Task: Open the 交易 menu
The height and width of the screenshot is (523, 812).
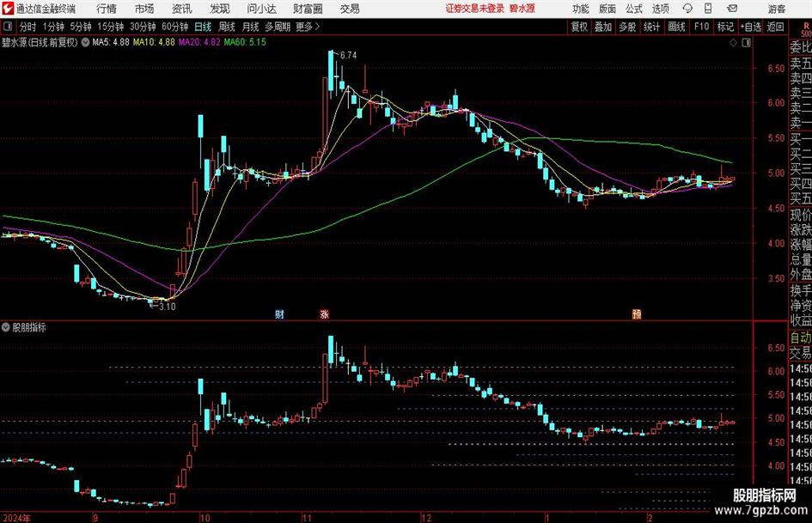Action: point(350,9)
